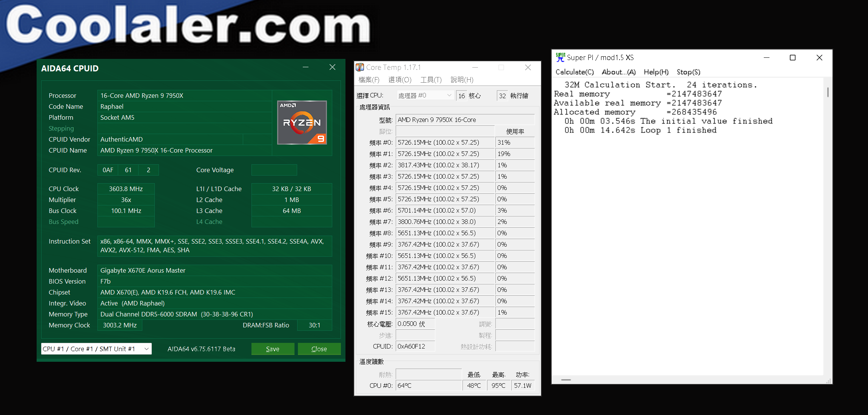The height and width of the screenshot is (415, 868).
Task: Click the 'Loop 1 finished' line in Super PI
Action: coord(640,130)
